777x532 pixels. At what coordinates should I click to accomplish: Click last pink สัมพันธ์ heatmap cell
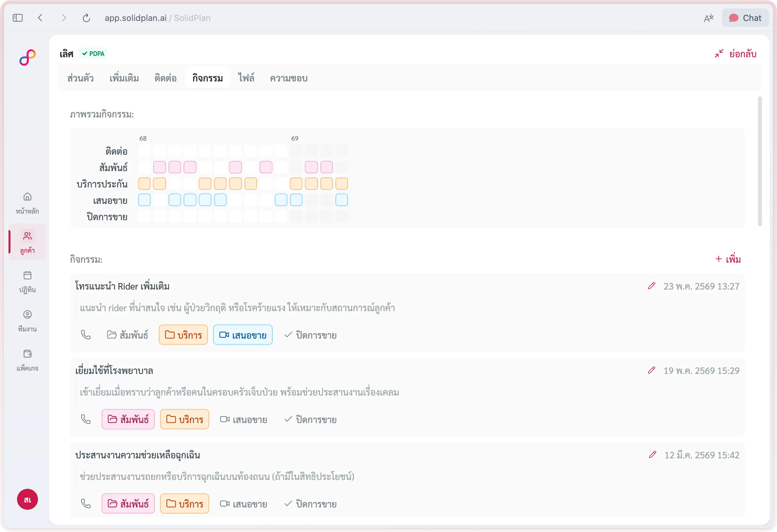click(327, 167)
